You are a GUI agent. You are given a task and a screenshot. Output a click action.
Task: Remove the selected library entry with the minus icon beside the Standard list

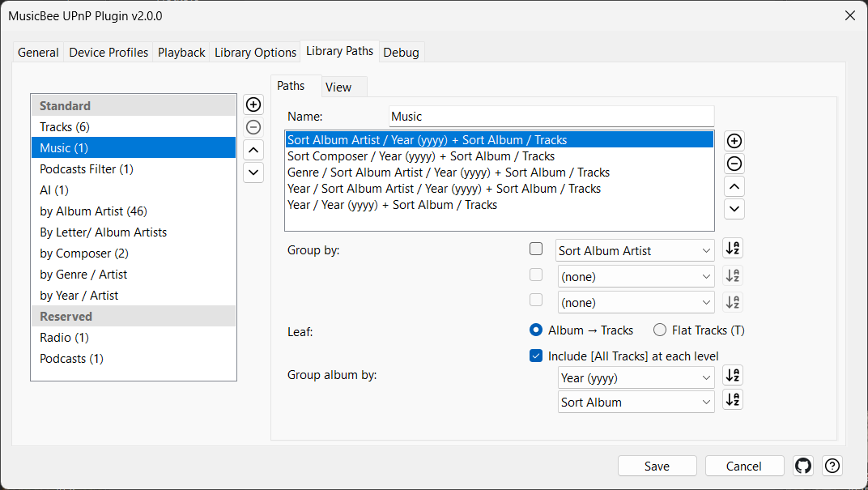tap(253, 127)
